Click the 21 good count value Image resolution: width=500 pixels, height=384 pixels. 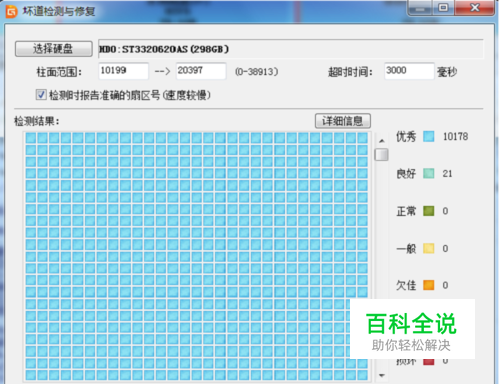[x=447, y=174]
